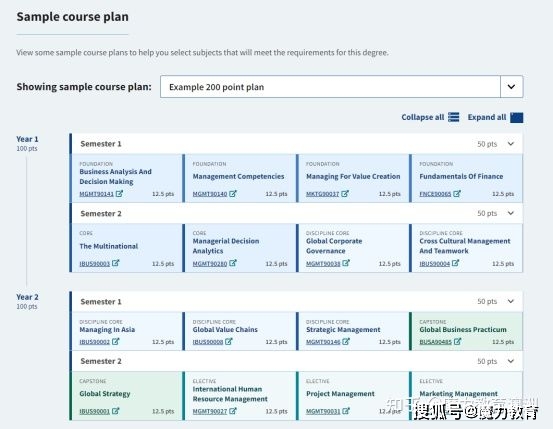
Task: Collapse Year 2 Semester 1 chevron
Action: click(511, 301)
